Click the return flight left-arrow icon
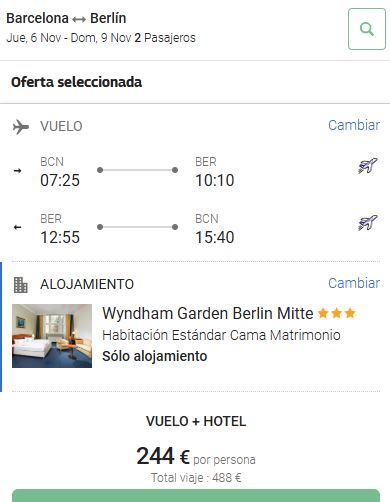This screenshot has width=390, height=502. [x=18, y=227]
